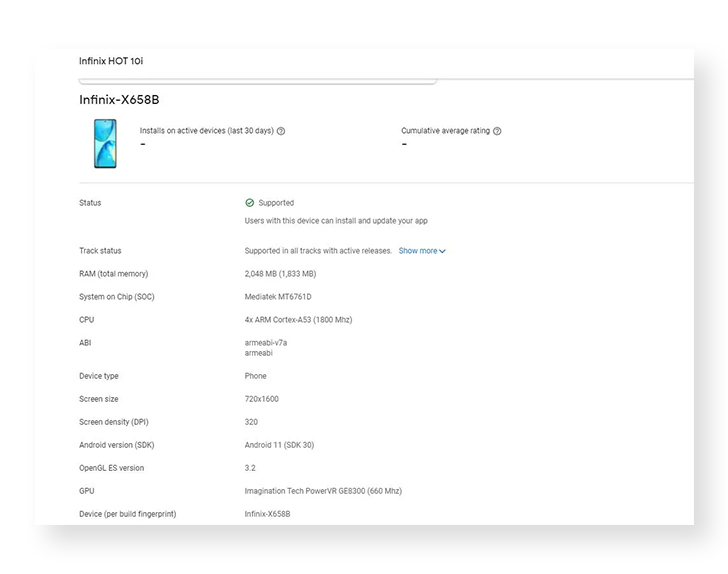Screen dimensions: 728x574
Task: Click the help icon beside Cumulative average rating
Action: (497, 131)
